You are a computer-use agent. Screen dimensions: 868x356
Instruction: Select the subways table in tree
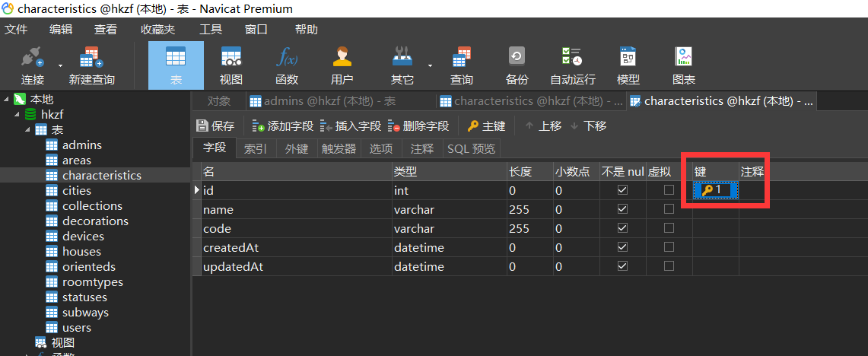(85, 313)
